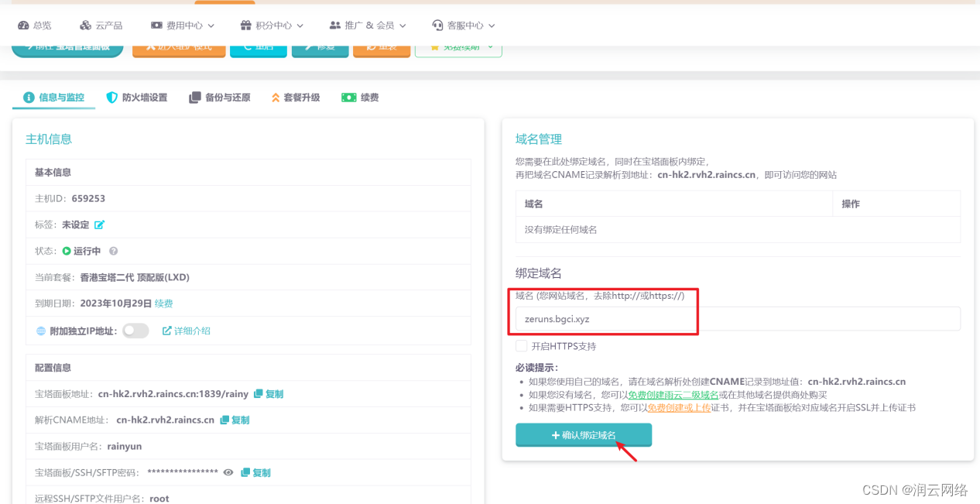Click the 域名 input containing zeruns.bgci.xyz
This screenshot has width=980, height=504.
pos(738,319)
